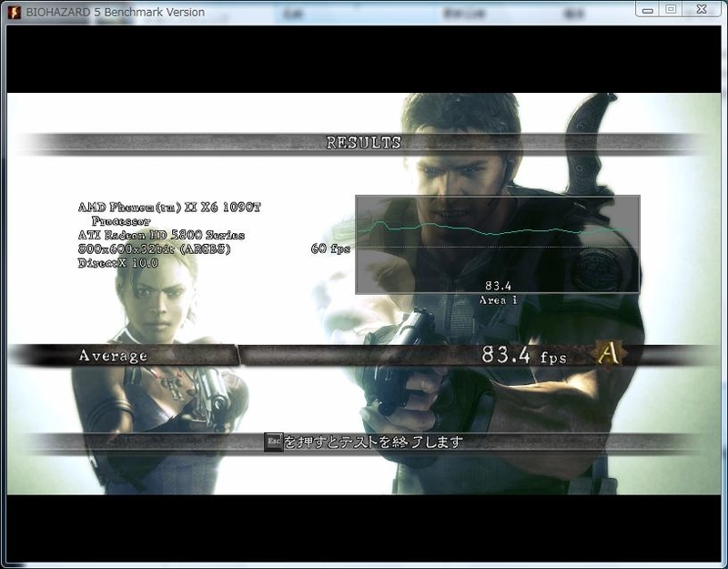Click the 60 fps graph axis label
Screen dimensions: 728x569
pyautogui.click(x=330, y=249)
